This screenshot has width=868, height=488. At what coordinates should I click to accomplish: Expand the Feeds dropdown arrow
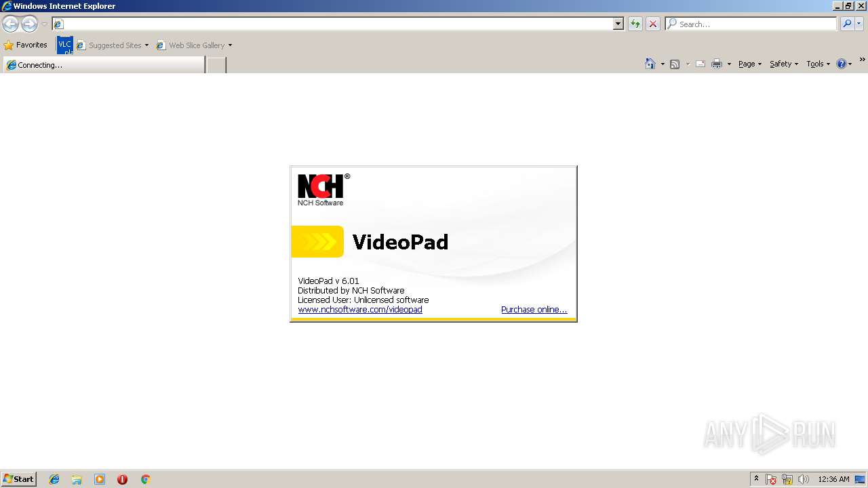[x=688, y=64]
